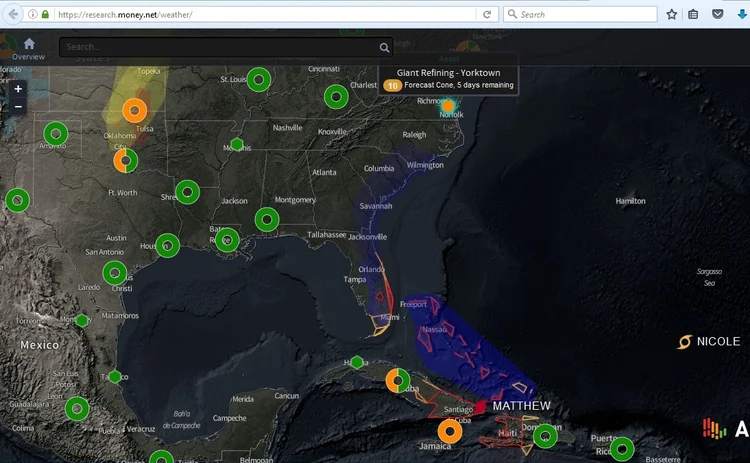Select green cluster marker near St. Louis
Viewport: 750px width, 463px height.
coord(259,79)
